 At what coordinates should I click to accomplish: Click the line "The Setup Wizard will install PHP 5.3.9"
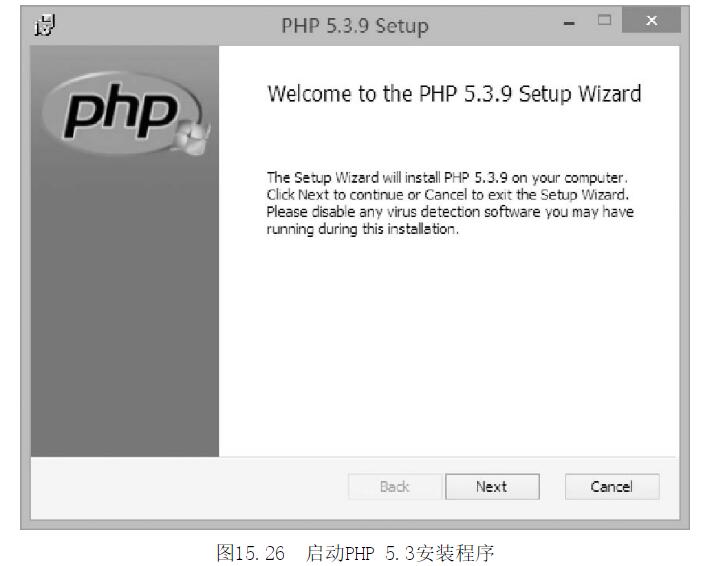coord(445,178)
